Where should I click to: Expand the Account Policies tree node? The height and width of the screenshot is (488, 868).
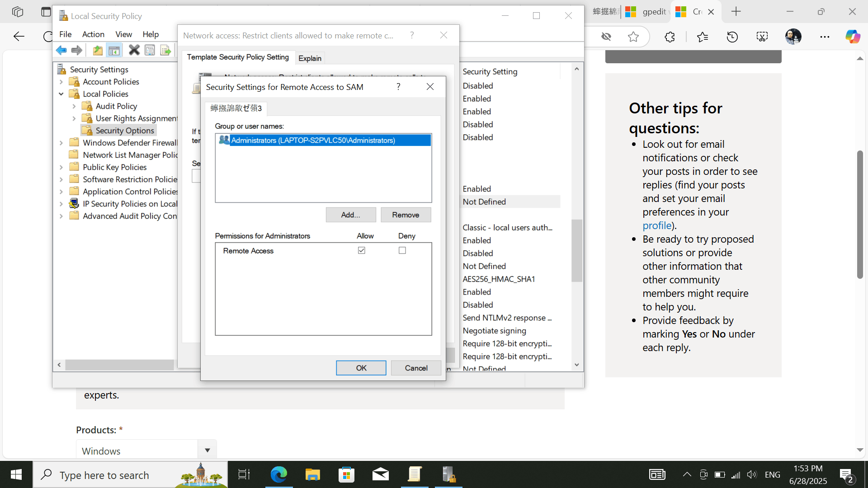61,82
